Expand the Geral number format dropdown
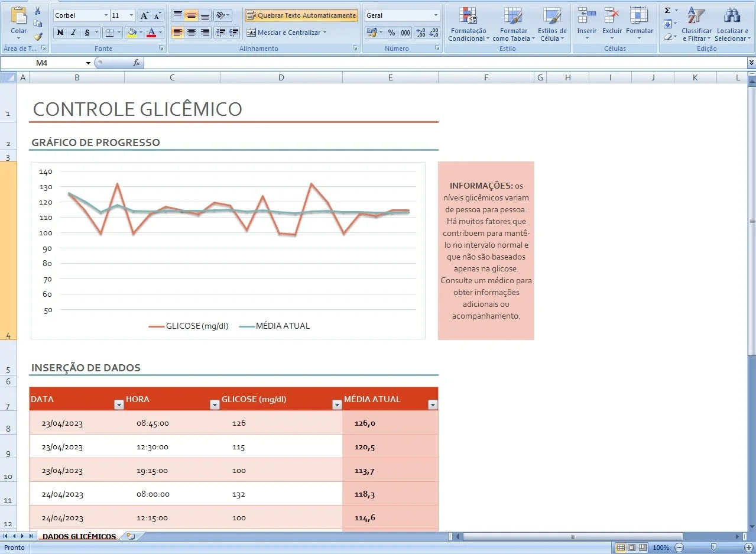 (x=436, y=15)
